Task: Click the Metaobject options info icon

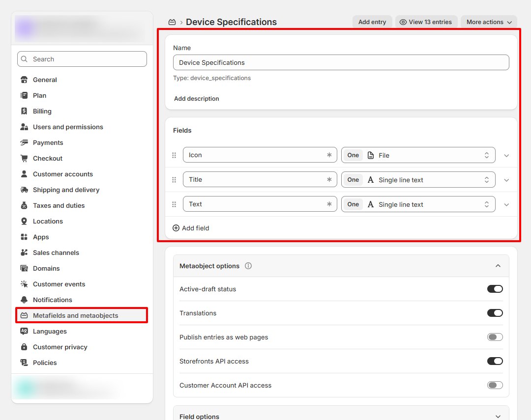Action: (x=248, y=266)
